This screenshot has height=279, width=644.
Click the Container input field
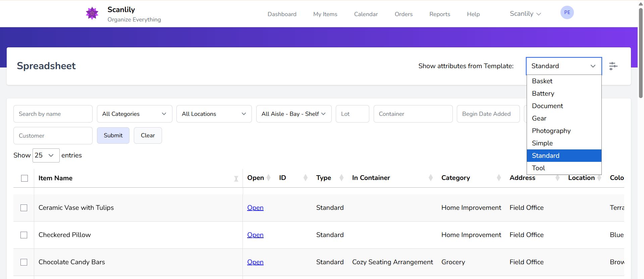[x=413, y=114]
